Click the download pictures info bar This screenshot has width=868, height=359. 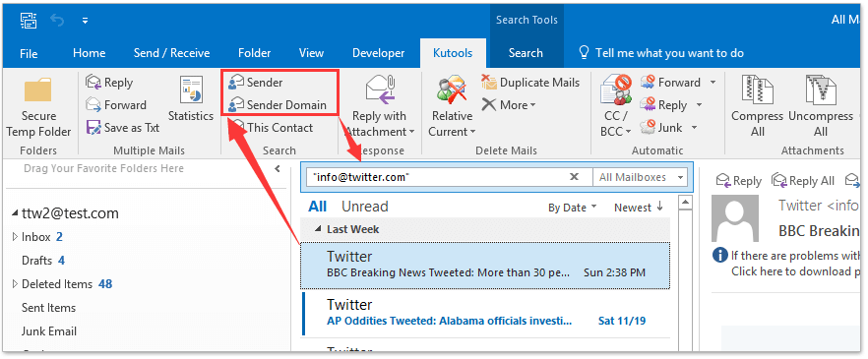click(x=786, y=264)
